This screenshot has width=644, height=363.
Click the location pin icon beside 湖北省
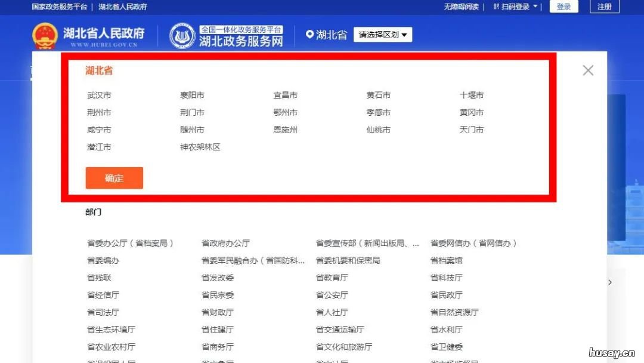click(309, 35)
